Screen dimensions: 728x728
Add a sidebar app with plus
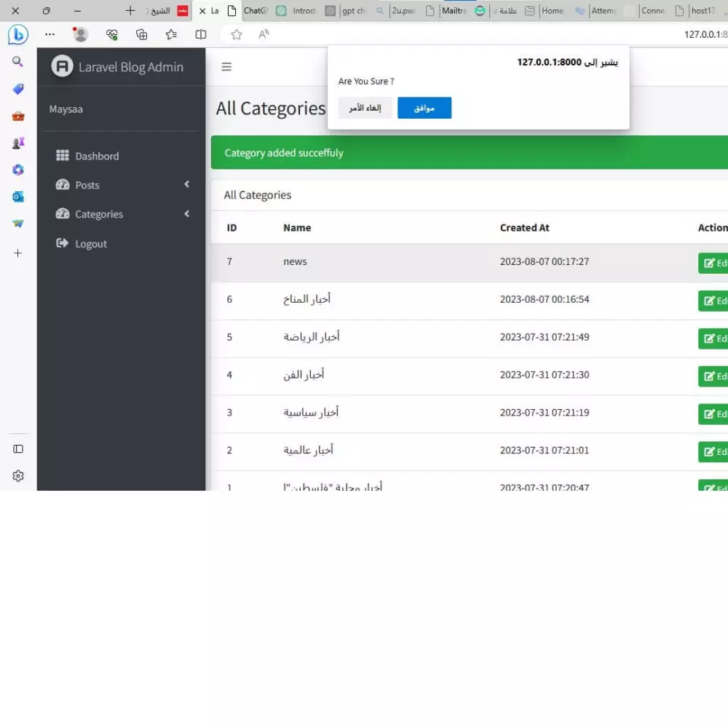coord(17,253)
